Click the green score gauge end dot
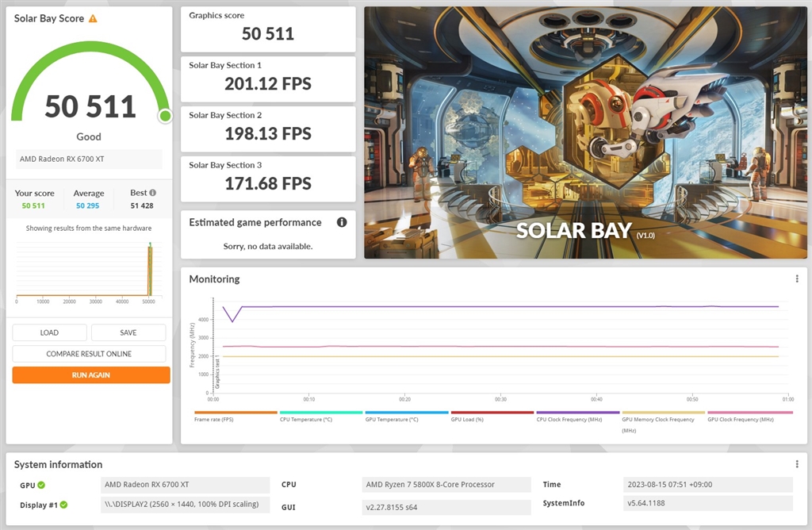 (x=165, y=116)
